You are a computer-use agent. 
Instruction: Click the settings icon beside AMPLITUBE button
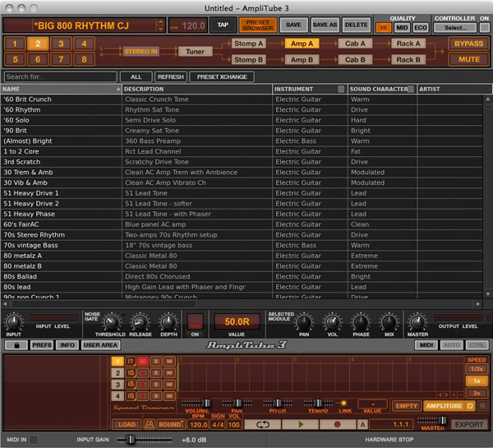click(482, 406)
